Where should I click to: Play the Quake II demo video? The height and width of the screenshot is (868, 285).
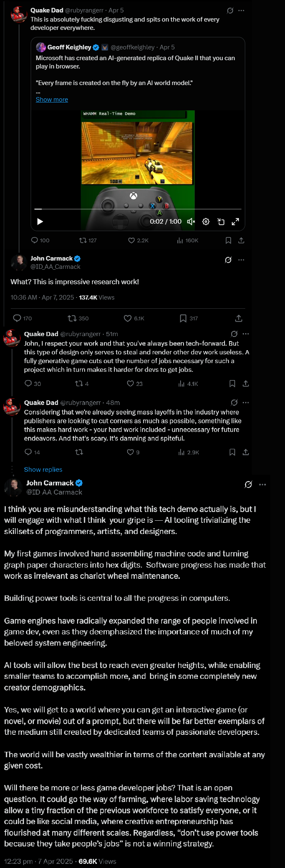click(x=40, y=222)
